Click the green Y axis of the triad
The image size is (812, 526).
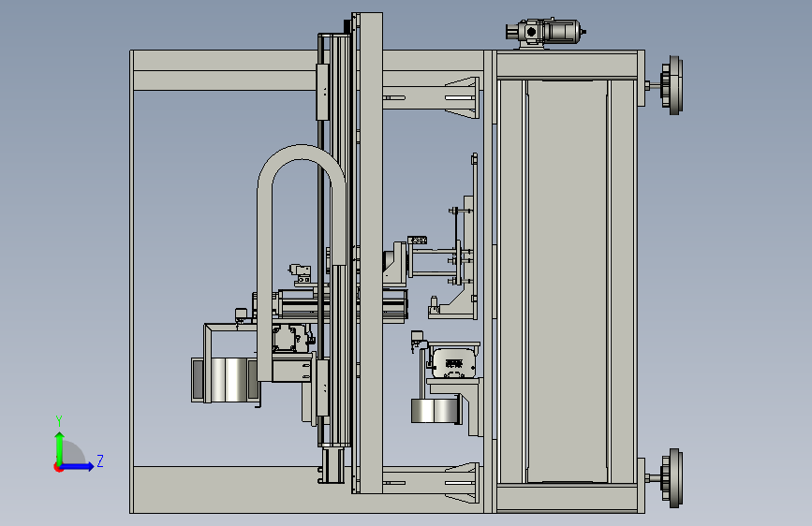tap(59, 448)
